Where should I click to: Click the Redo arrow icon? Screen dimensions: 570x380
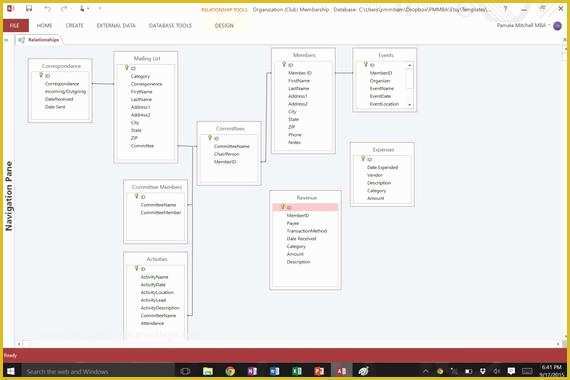point(64,8)
